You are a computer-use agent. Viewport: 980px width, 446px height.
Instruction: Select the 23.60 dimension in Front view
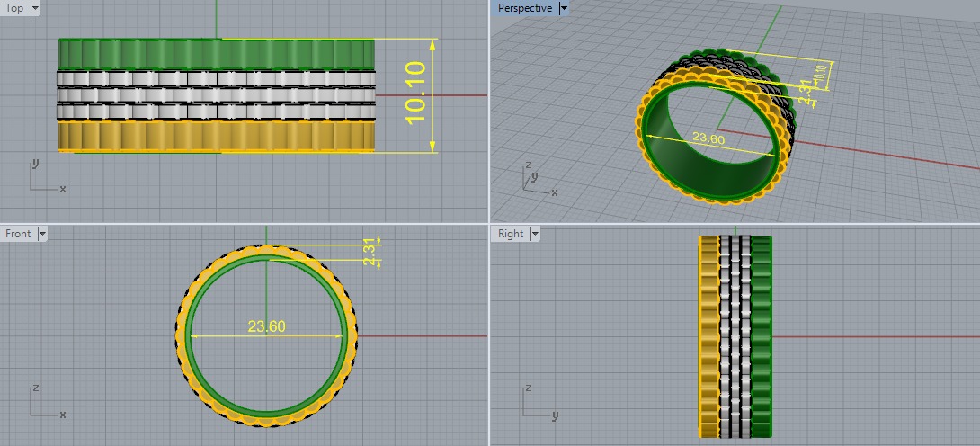(266, 326)
